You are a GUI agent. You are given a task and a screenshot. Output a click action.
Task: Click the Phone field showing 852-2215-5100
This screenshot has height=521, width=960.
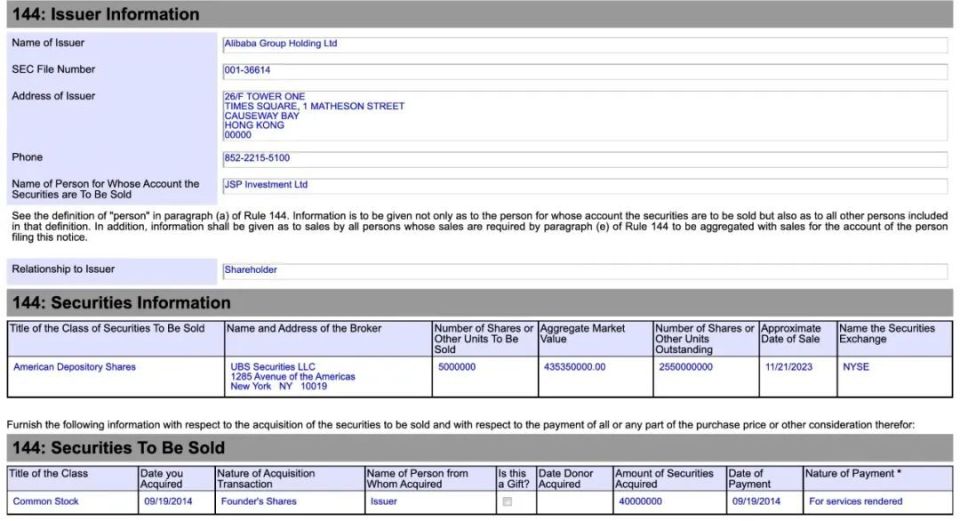coord(585,159)
